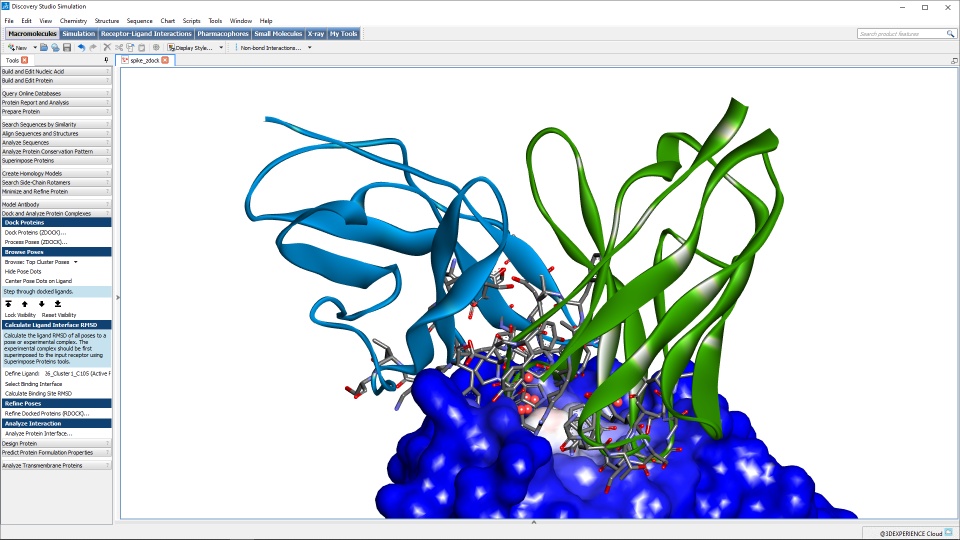
Task: Open the dropdown arrow beside New
Action: coord(35,47)
